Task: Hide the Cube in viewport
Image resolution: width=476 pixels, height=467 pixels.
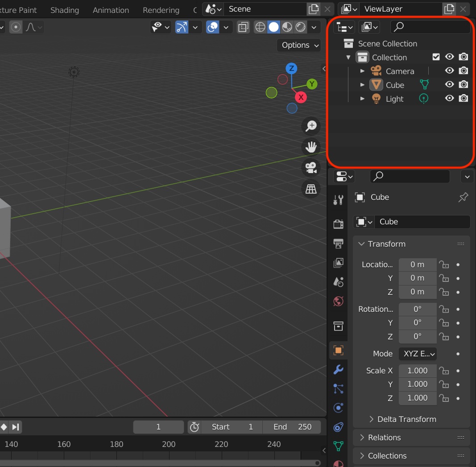Action: pos(450,84)
